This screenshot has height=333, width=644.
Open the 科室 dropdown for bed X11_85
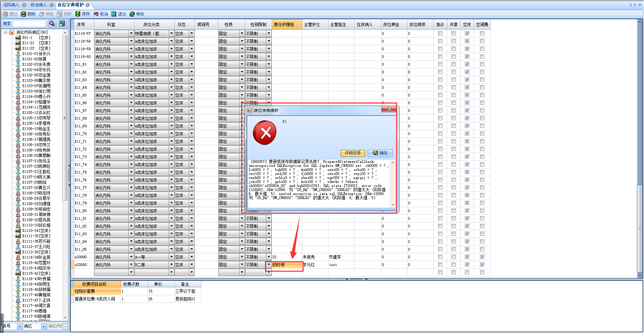pyautogui.click(x=131, y=249)
